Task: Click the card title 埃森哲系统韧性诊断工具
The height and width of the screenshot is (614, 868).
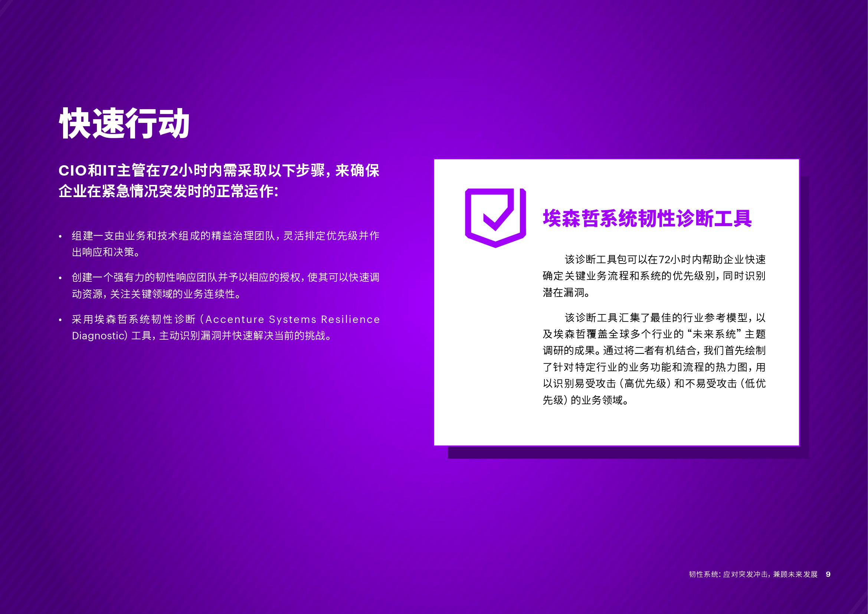Action: point(647,218)
